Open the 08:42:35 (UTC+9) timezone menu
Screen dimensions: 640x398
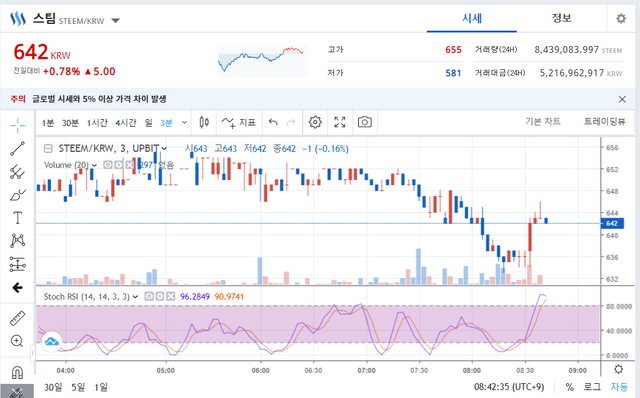pos(509,387)
